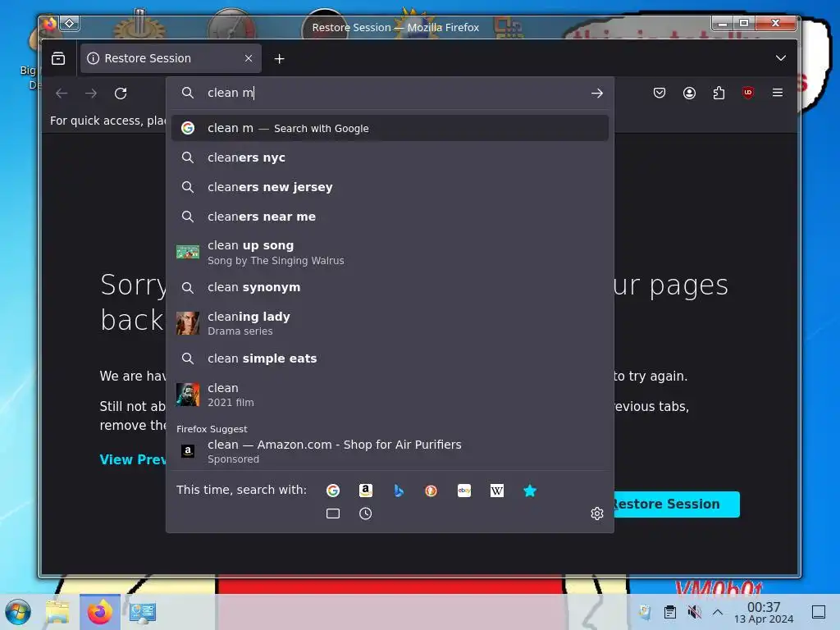Search this time with Bing
840x630 pixels.
(x=398, y=491)
